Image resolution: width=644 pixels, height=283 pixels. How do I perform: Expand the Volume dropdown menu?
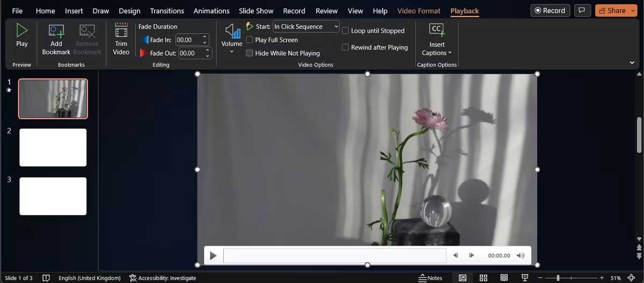coord(232,51)
